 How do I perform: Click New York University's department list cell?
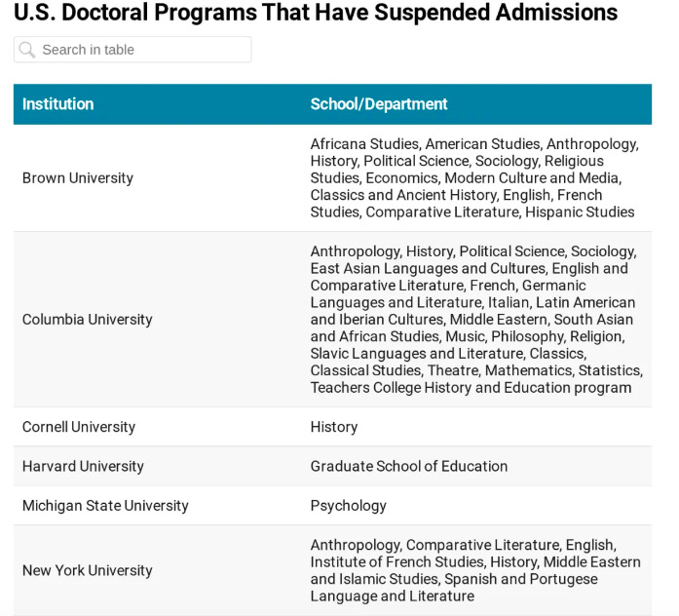[475, 571]
